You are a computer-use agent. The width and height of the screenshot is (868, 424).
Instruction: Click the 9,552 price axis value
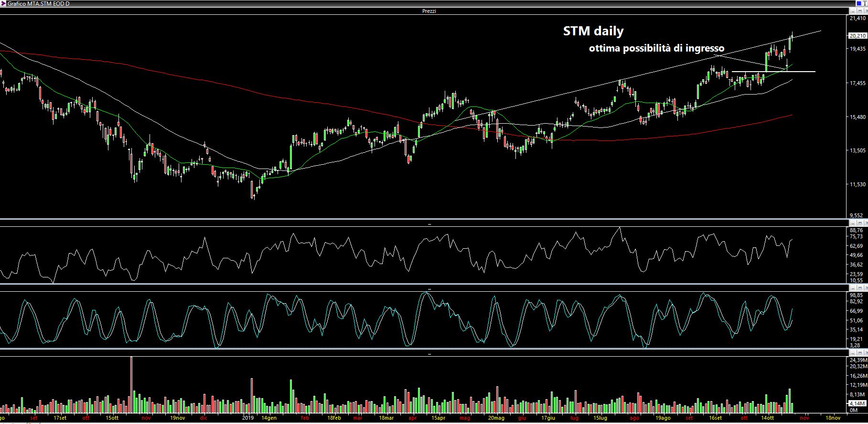(x=857, y=215)
